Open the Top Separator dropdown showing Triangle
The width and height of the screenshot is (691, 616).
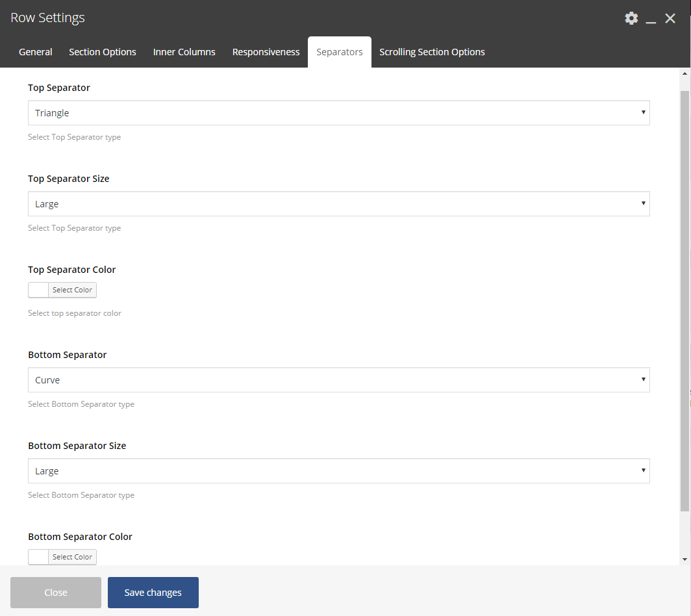[x=338, y=113]
